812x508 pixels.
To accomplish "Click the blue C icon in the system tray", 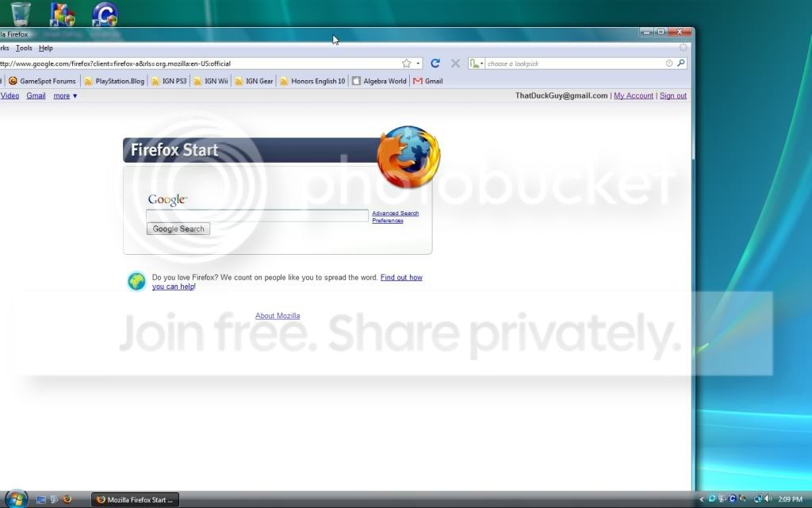I will point(732,498).
